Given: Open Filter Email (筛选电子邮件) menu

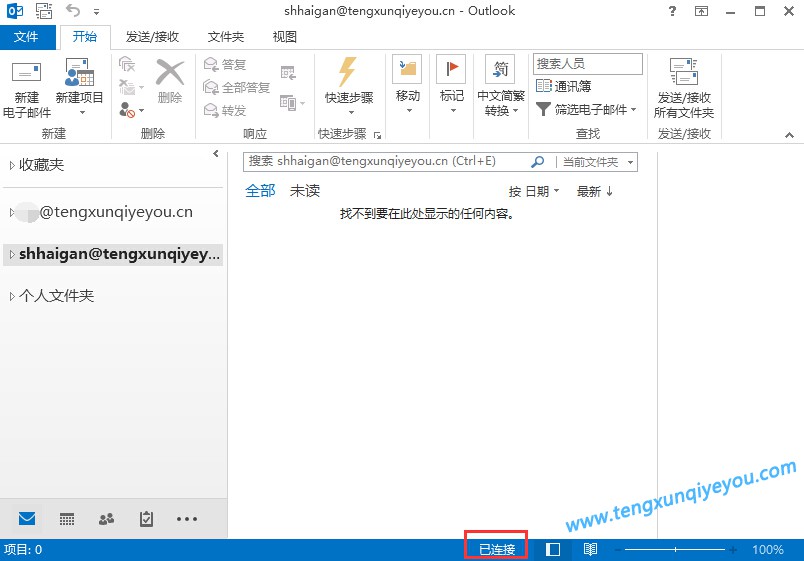Looking at the screenshot, I should coord(586,109).
